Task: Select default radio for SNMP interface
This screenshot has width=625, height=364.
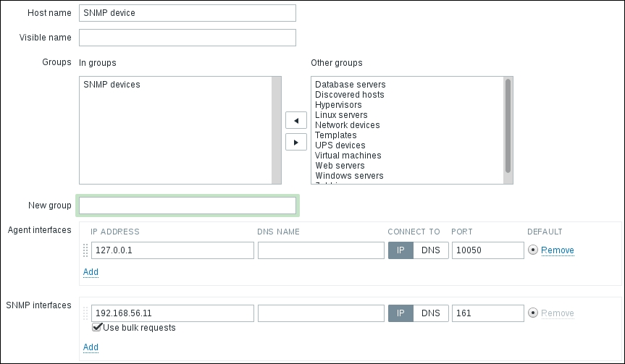Action: tap(534, 313)
